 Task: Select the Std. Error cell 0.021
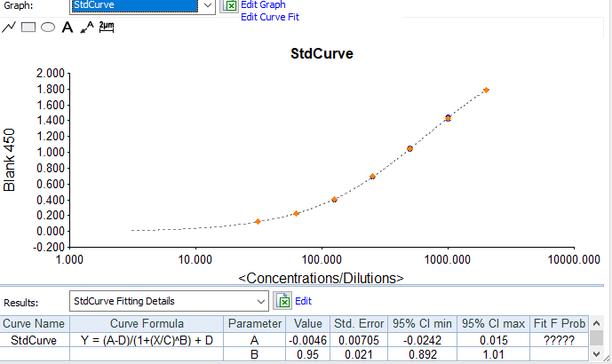[x=359, y=354]
